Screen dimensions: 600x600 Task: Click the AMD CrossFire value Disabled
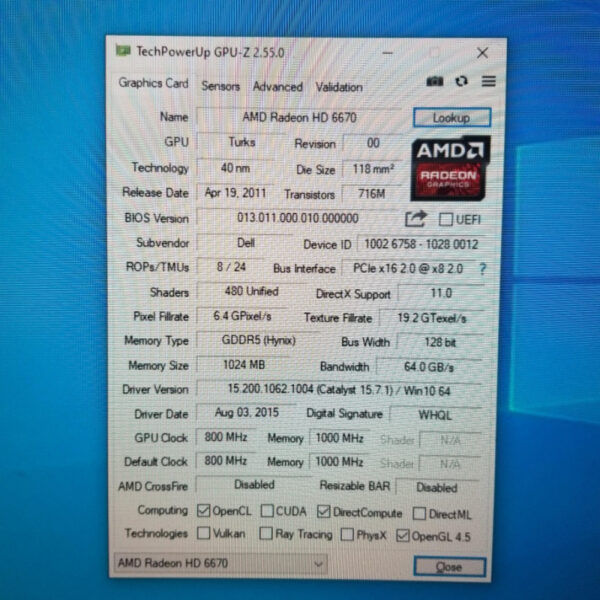pyautogui.click(x=254, y=484)
